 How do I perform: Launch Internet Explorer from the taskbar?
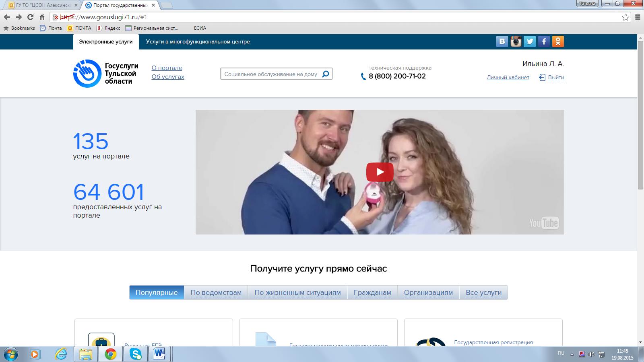point(61,354)
